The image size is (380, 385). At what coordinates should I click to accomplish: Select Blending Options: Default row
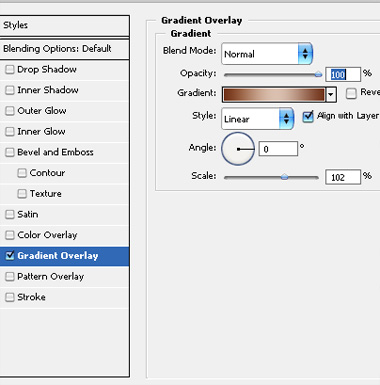click(x=64, y=49)
